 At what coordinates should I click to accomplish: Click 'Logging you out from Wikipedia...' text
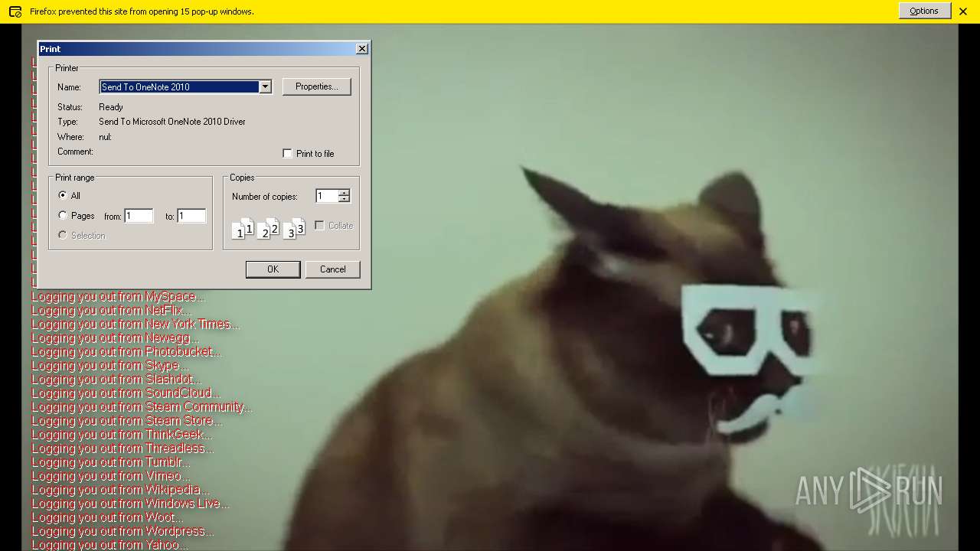pos(120,489)
